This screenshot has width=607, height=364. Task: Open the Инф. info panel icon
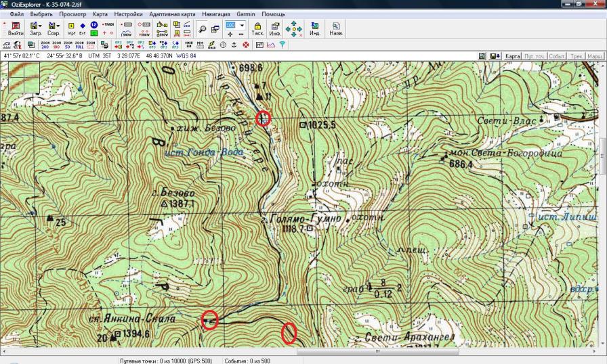pyautogui.click(x=276, y=28)
